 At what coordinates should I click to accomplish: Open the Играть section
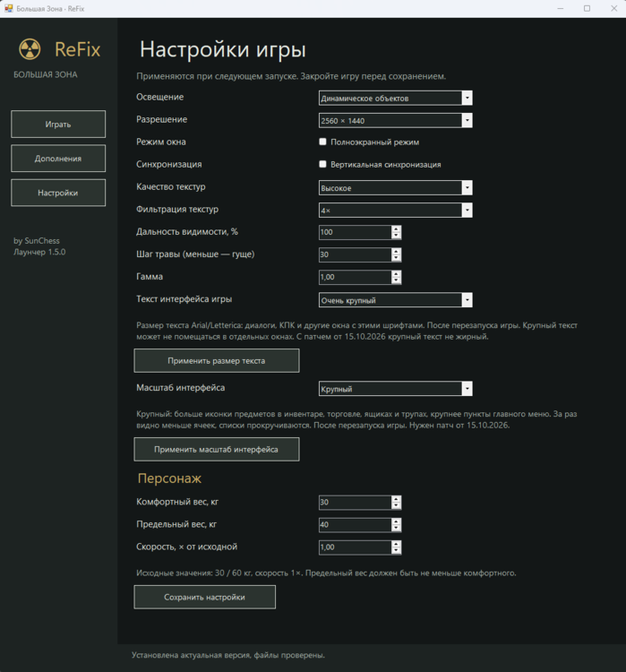click(58, 125)
